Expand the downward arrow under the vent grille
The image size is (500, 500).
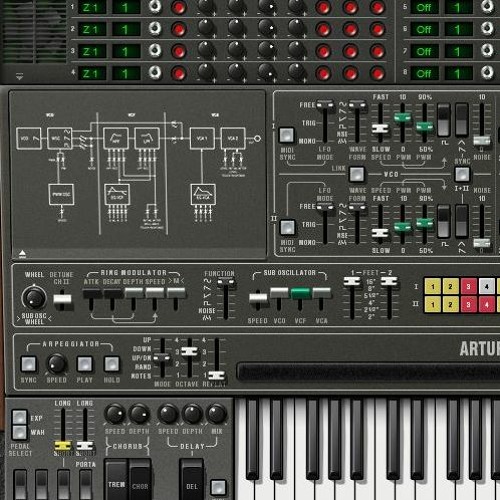point(20,77)
